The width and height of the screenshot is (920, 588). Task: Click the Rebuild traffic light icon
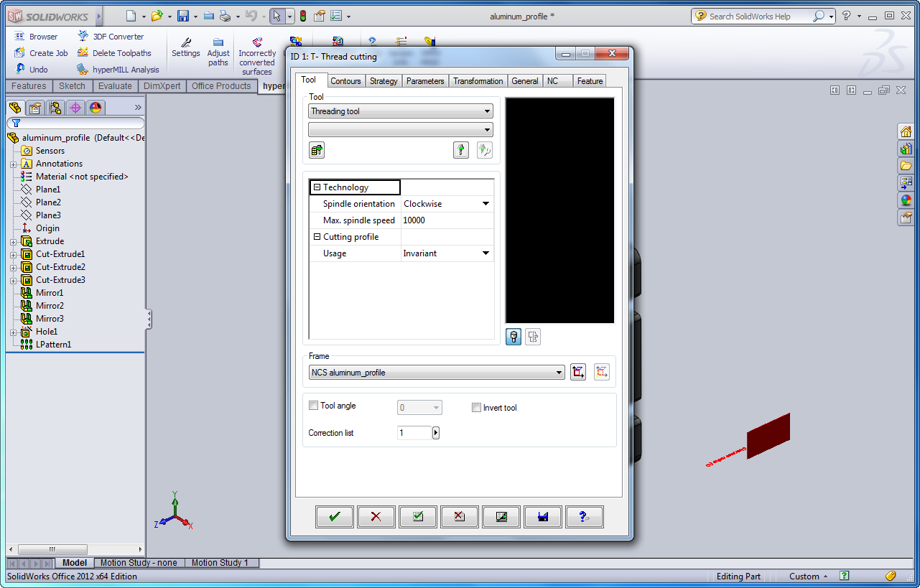(x=302, y=16)
